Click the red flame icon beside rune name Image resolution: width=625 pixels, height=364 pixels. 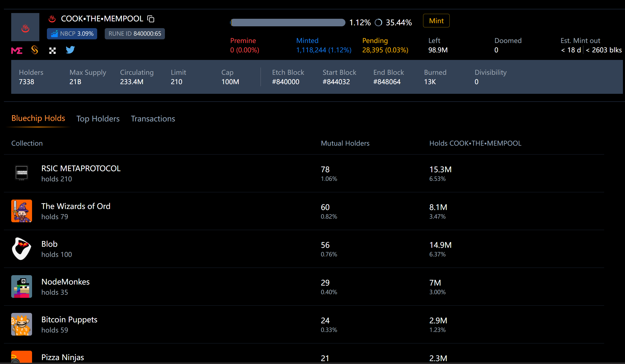click(52, 19)
